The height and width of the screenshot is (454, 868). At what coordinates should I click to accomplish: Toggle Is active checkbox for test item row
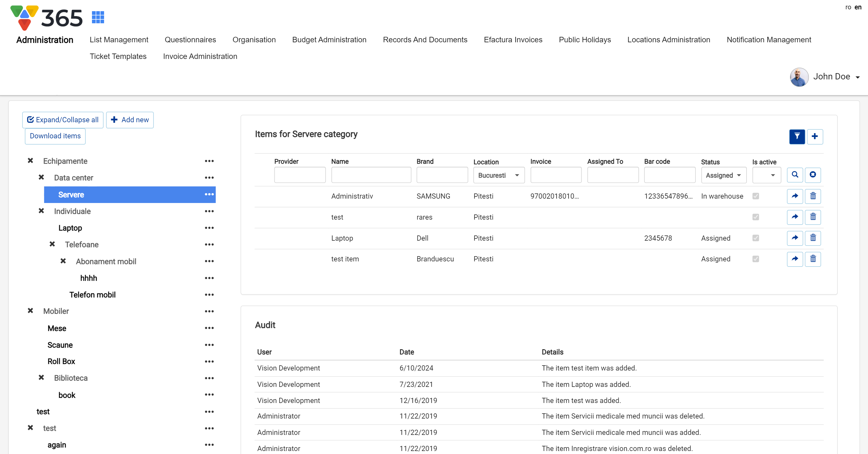(x=756, y=259)
